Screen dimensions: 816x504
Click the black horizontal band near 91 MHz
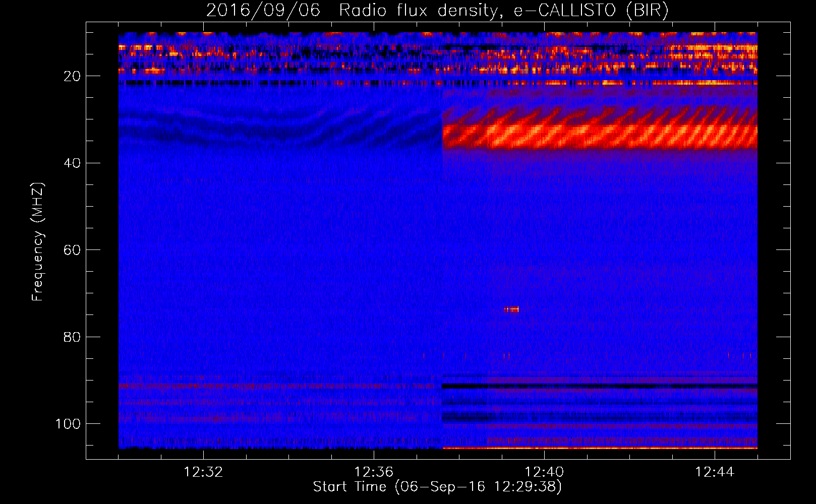(600, 387)
